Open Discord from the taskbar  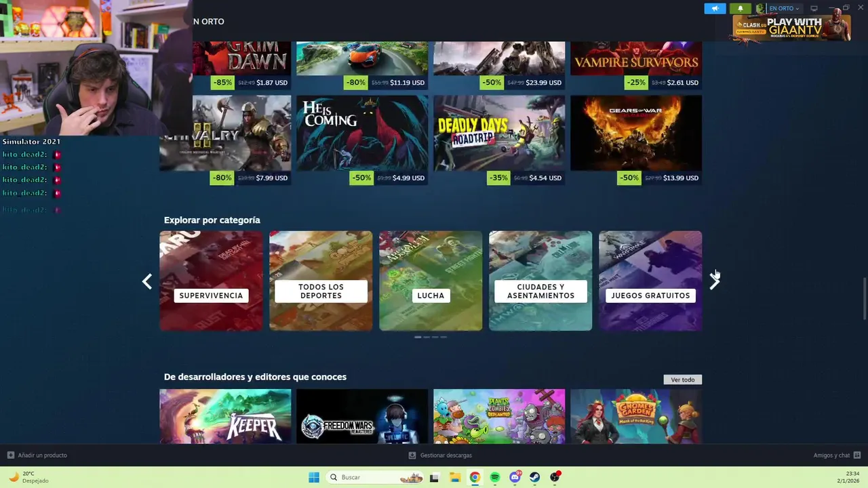coord(515,477)
